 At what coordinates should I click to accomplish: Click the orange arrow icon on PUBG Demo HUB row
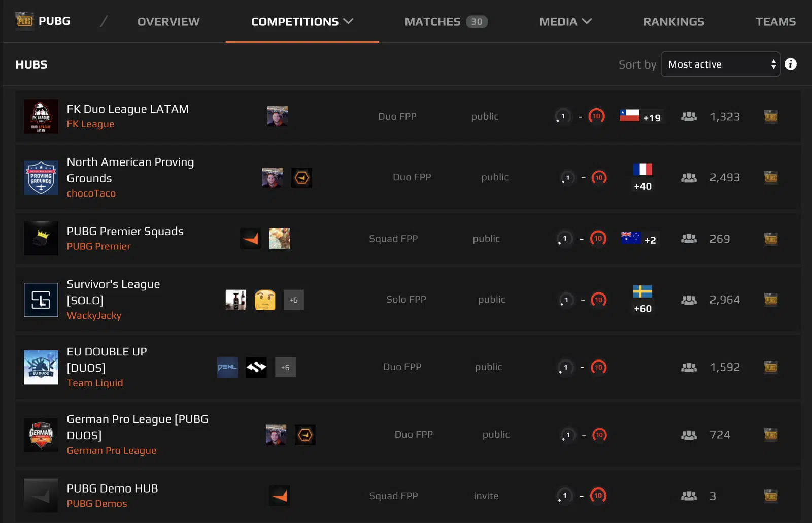point(280,496)
